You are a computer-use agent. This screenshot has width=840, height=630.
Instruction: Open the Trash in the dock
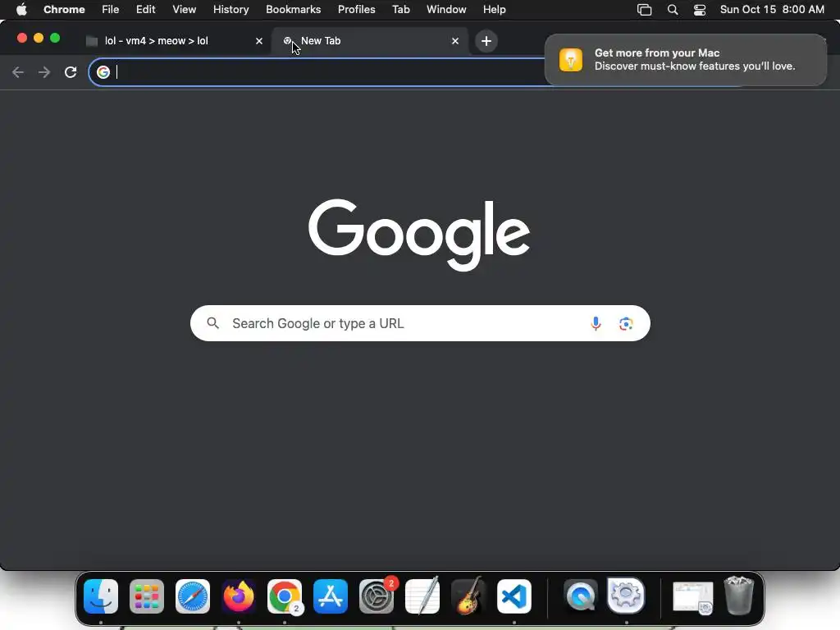739,596
